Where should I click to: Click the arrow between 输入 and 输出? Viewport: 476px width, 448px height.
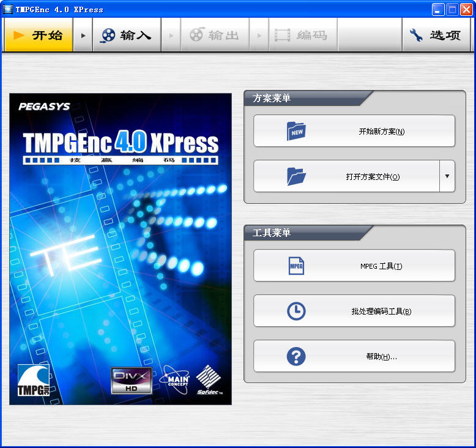point(171,35)
